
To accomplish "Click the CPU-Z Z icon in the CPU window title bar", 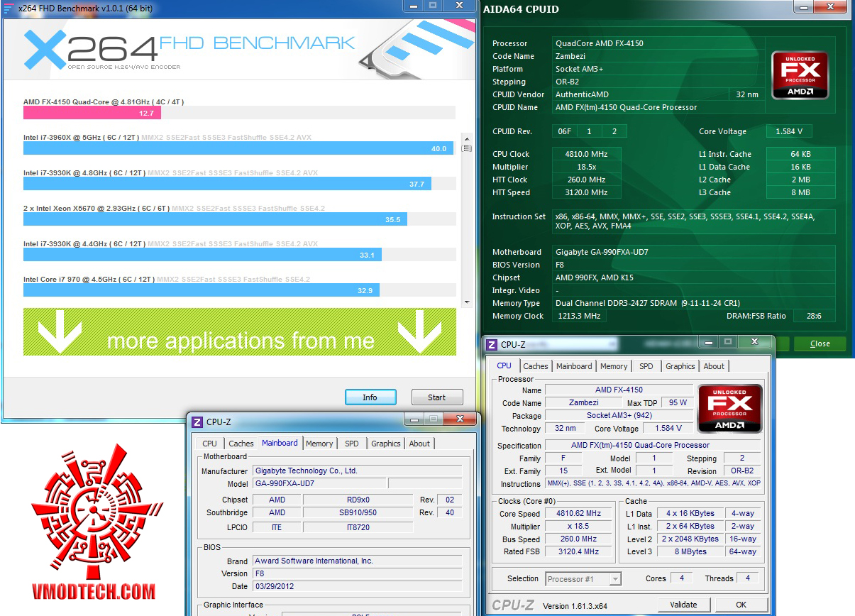I will click(x=491, y=345).
